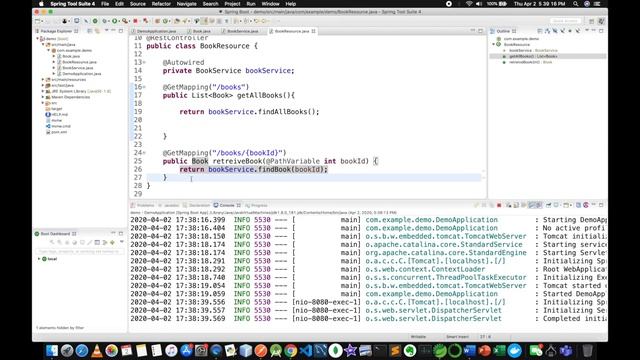Open Visual Studio Code from the Dock
Image resolution: width=640 pixels, height=360 pixels.
click(x=306, y=350)
